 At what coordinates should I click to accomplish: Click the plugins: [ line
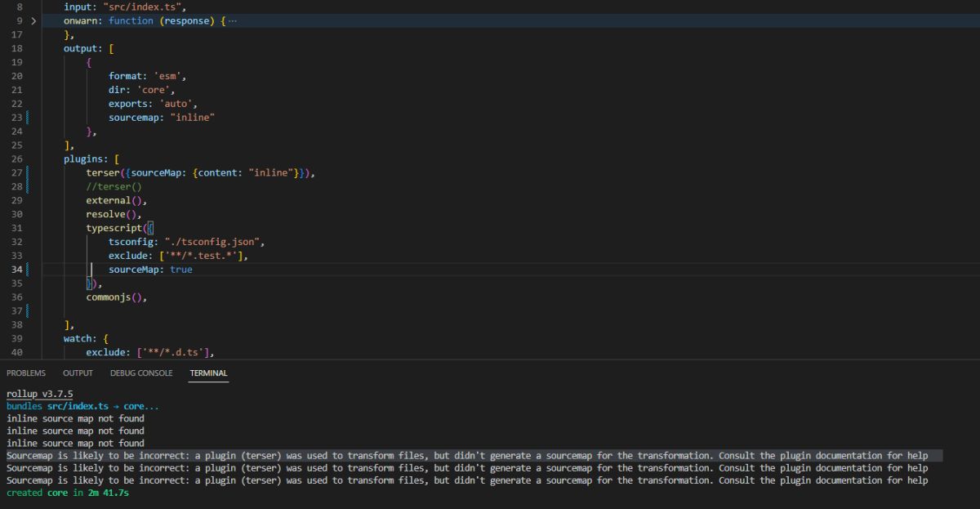click(x=91, y=159)
